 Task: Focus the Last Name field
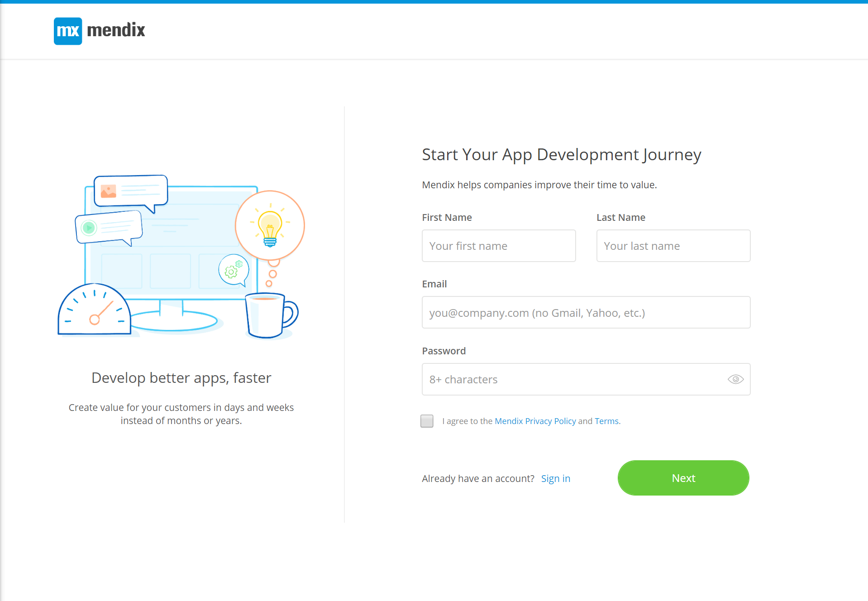tap(673, 246)
